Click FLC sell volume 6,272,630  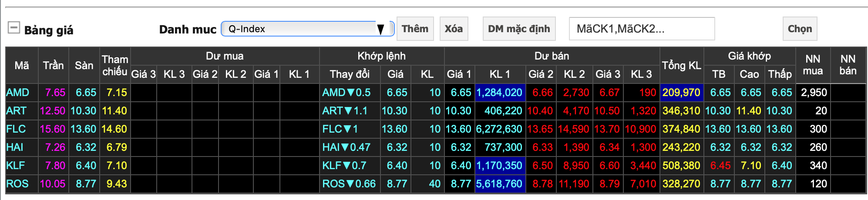499,129
